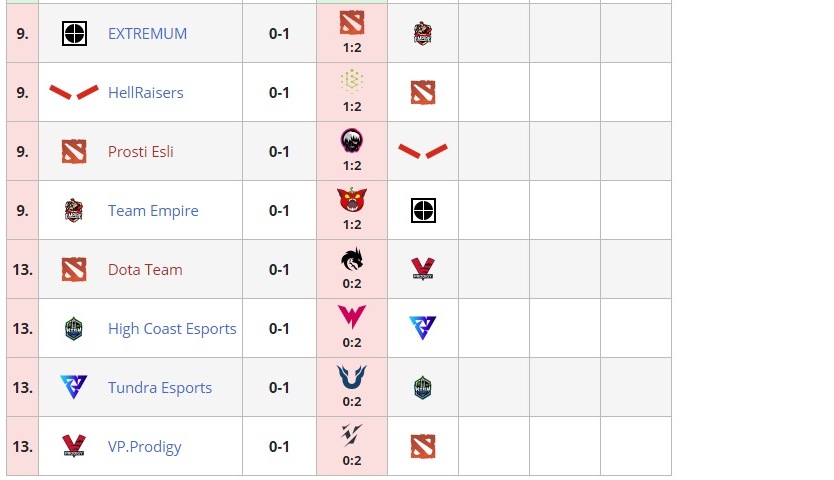
Task: Click the Team Empire logo beside its team name
Action: click(74, 211)
